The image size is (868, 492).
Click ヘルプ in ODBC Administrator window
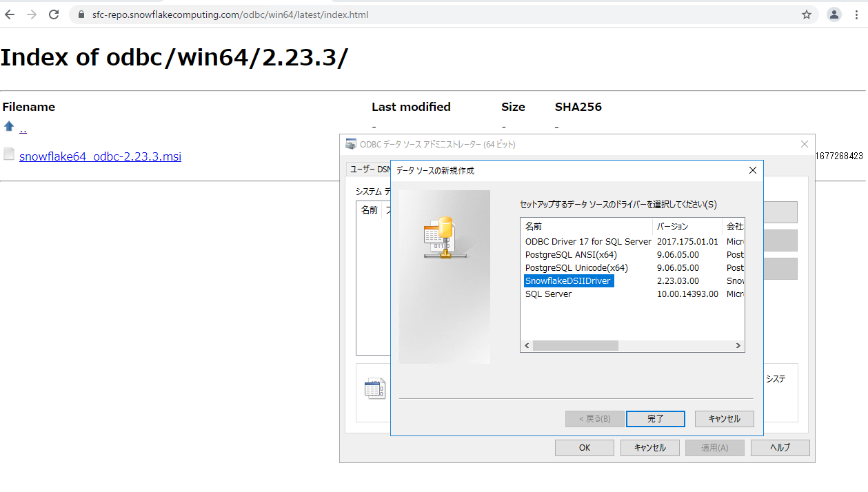click(x=780, y=448)
